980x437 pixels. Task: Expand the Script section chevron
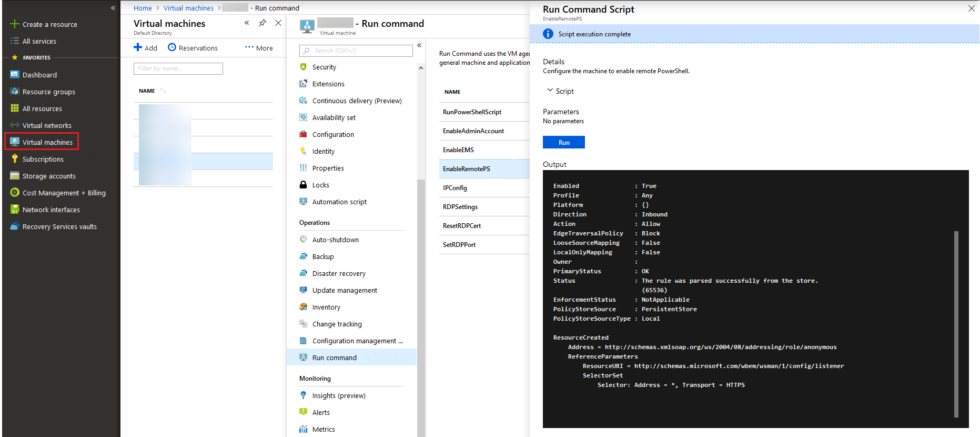click(x=550, y=91)
